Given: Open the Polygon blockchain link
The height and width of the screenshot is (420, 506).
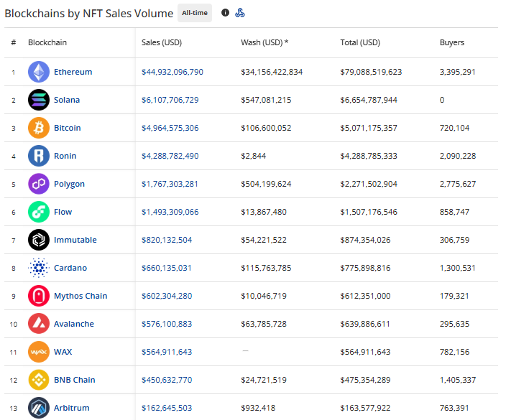Looking at the screenshot, I should (69, 184).
